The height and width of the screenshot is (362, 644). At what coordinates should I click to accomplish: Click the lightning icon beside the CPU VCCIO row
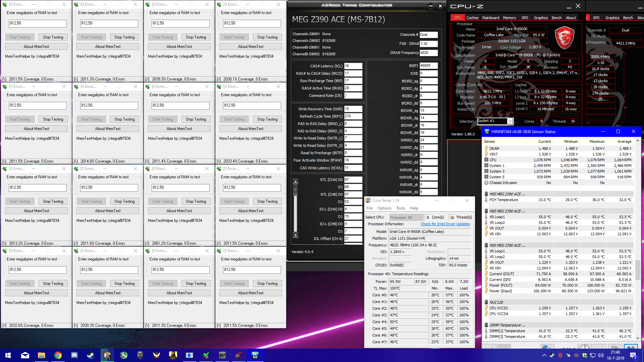click(x=486, y=308)
